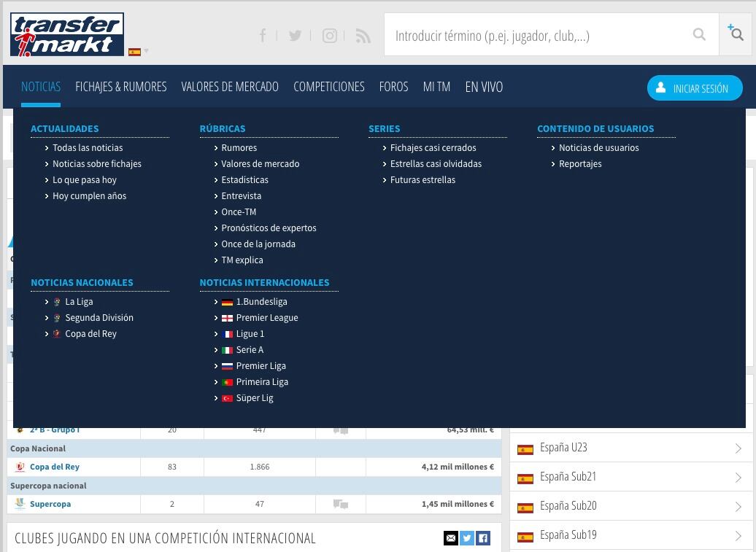Expand the España Sub19 row chevron
This screenshot has height=552, width=756.
[x=738, y=536]
